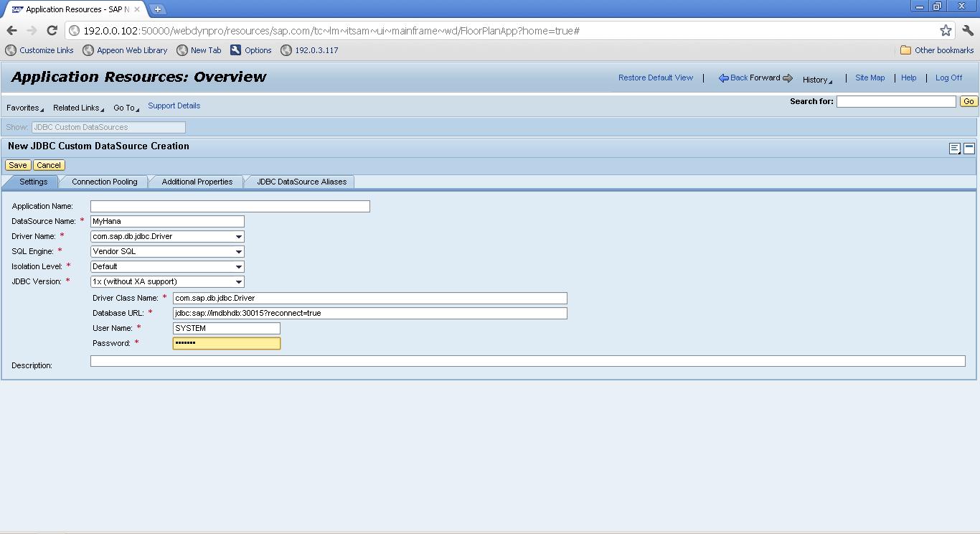Open the Customize Links bookmark
The height and width of the screenshot is (534, 980).
39,50
